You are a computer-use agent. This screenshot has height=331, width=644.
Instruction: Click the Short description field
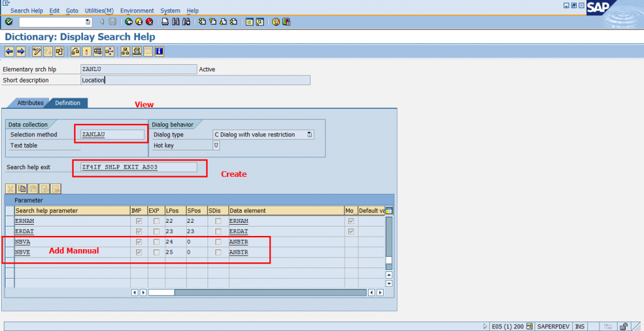coord(196,80)
